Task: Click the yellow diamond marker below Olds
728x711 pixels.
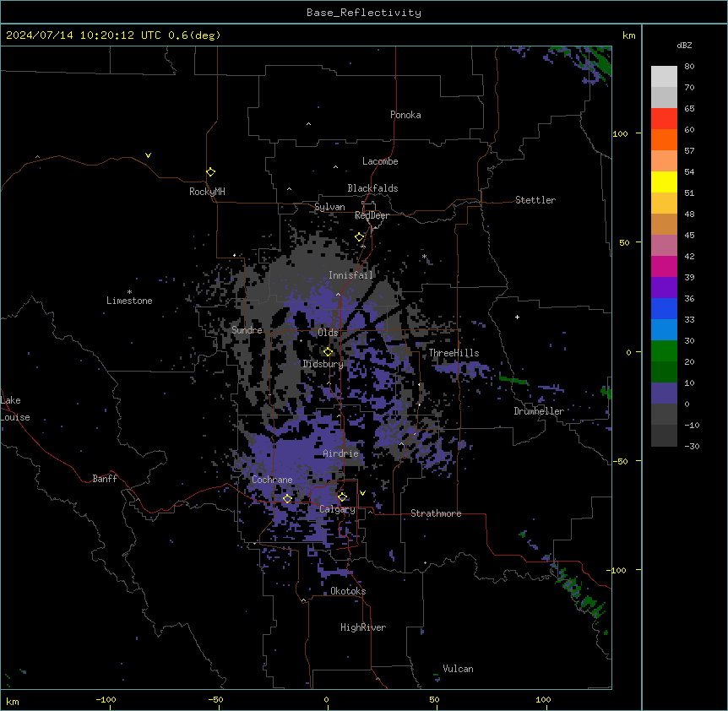Action: coord(328,352)
